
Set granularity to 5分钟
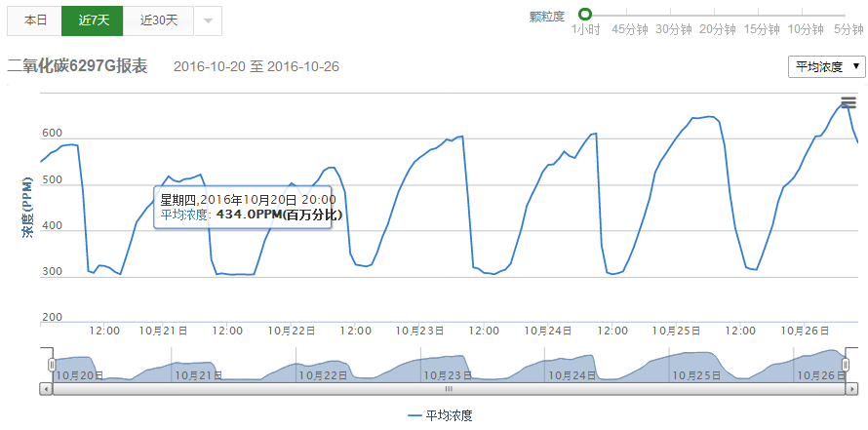point(847,29)
